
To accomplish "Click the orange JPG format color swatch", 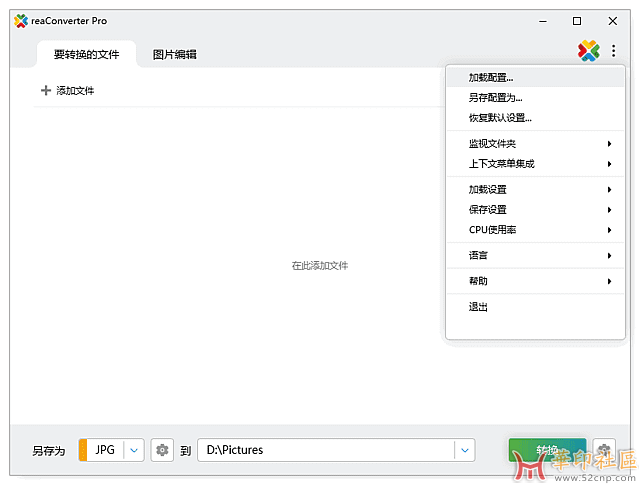I will pyautogui.click(x=83, y=450).
